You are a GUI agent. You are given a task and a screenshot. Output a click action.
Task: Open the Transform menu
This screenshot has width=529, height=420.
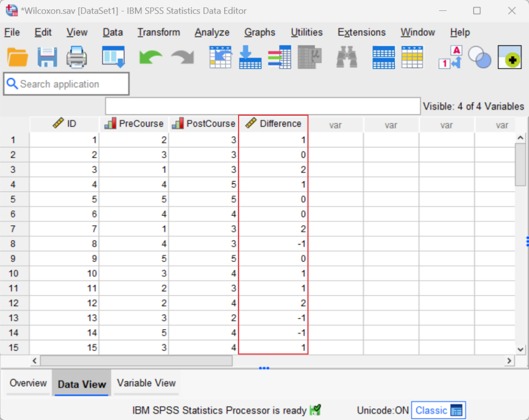coord(159,32)
